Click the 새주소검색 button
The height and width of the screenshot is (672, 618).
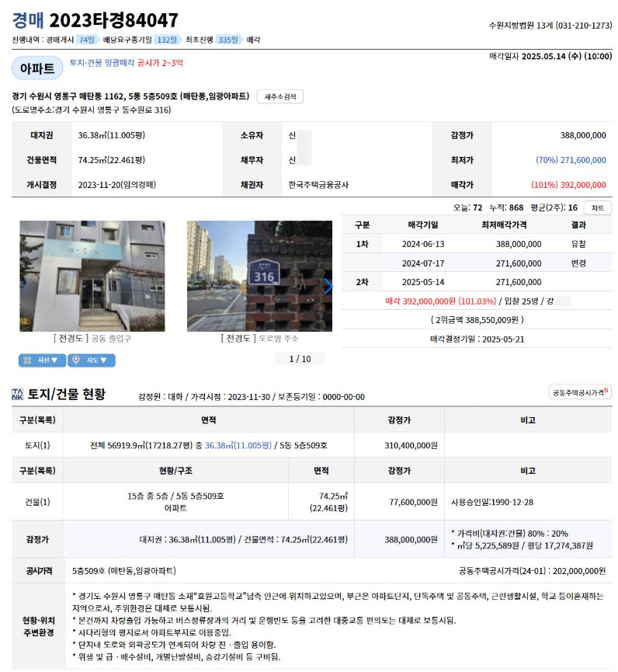coord(279,96)
